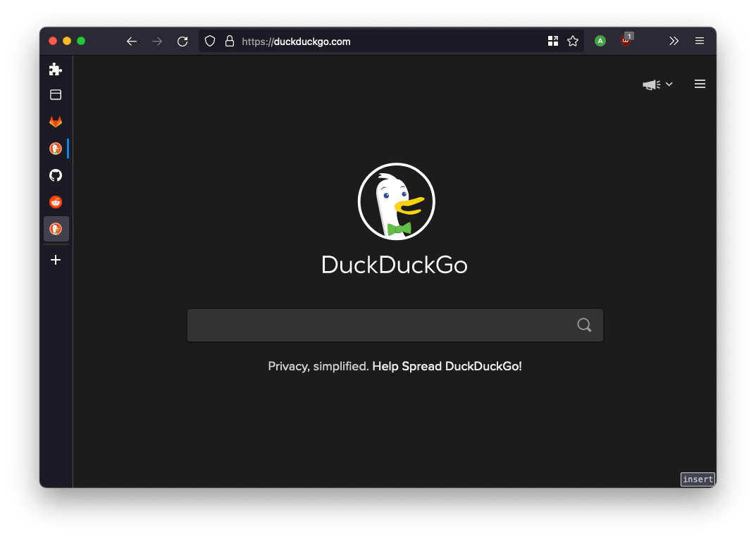Click the DuckDuckGo wordmark text
756x540 pixels.
coord(395,265)
